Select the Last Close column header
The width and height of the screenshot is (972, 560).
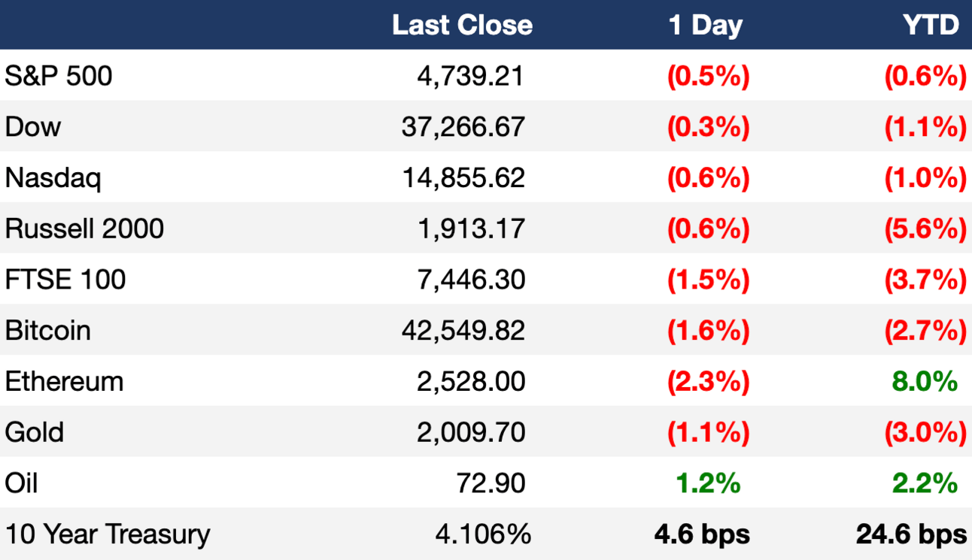[x=462, y=25]
